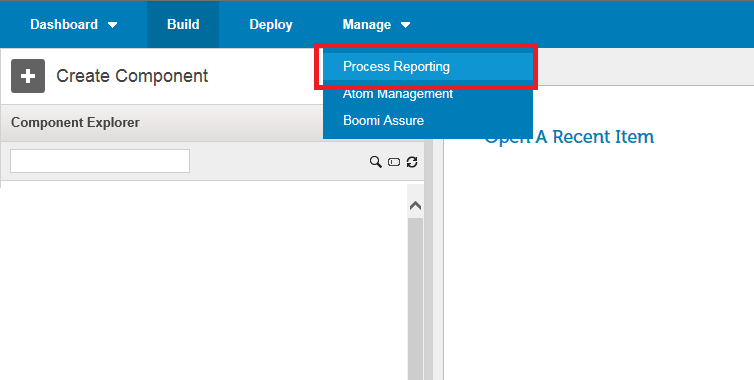754x380 pixels.
Task: Click the Open A Recent Item heading
Action: [x=569, y=137]
